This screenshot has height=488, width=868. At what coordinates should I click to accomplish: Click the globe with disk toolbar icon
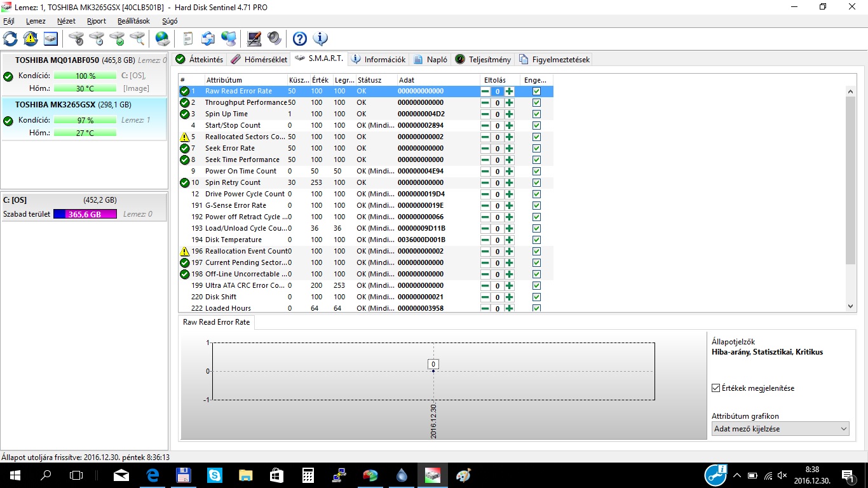click(163, 39)
